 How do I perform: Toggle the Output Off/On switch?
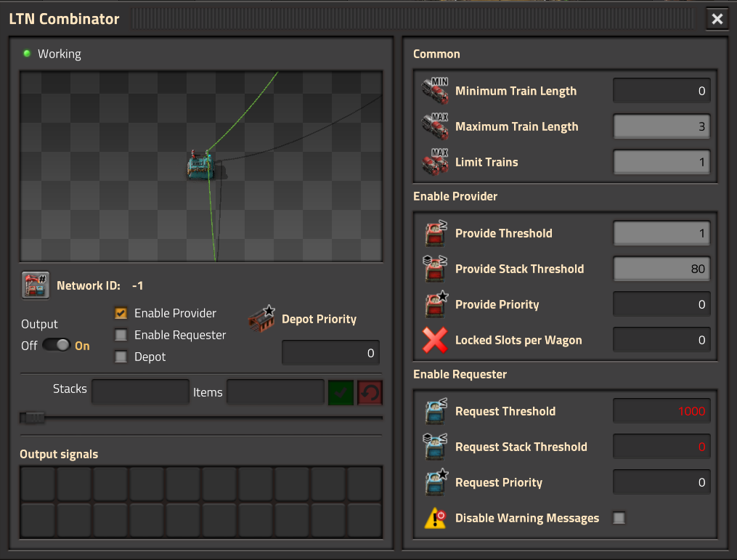coord(57,345)
